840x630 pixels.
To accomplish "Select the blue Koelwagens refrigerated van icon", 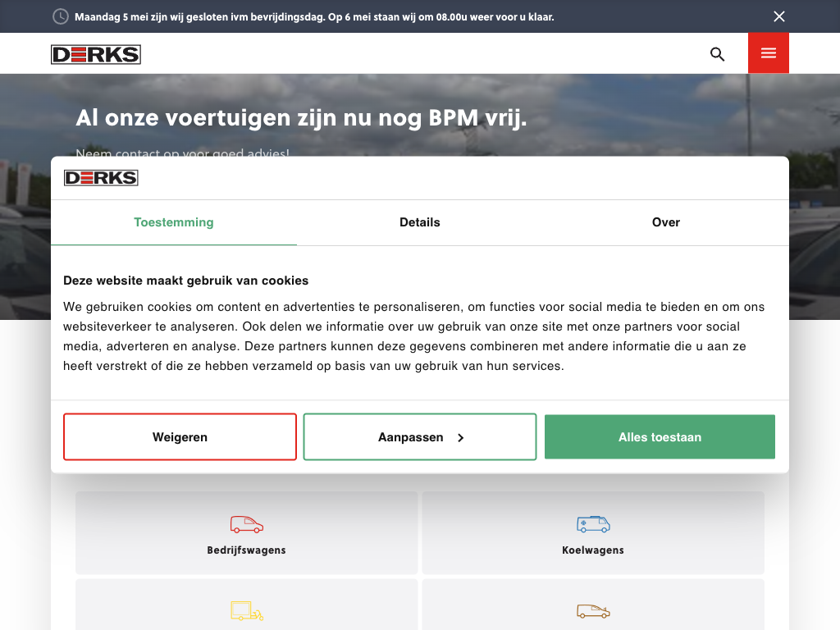I will 593,524.
